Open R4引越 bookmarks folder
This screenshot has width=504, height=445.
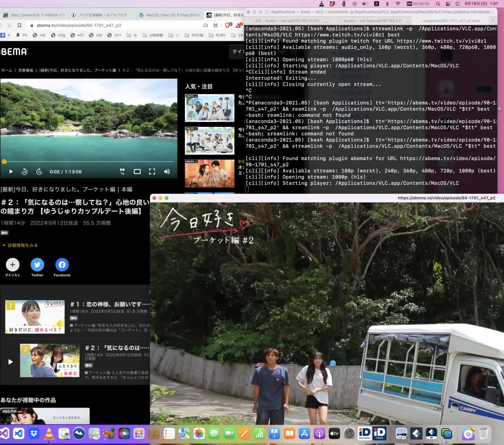click(x=194, y=35)
